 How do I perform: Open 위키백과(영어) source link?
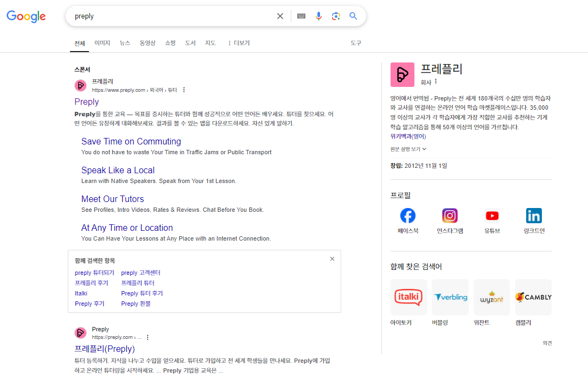click(408, 136)
